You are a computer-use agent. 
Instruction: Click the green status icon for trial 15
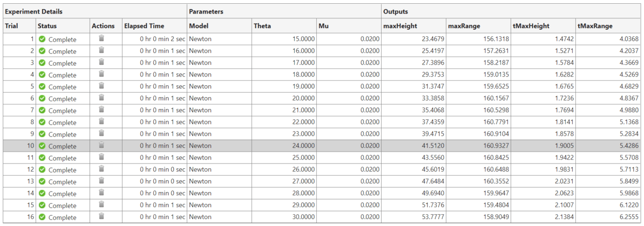(42, 206)
